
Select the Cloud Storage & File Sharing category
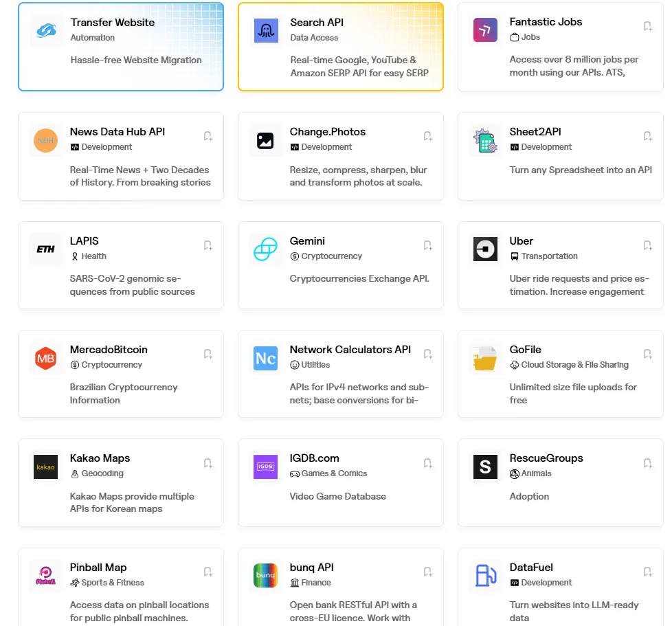569,365
